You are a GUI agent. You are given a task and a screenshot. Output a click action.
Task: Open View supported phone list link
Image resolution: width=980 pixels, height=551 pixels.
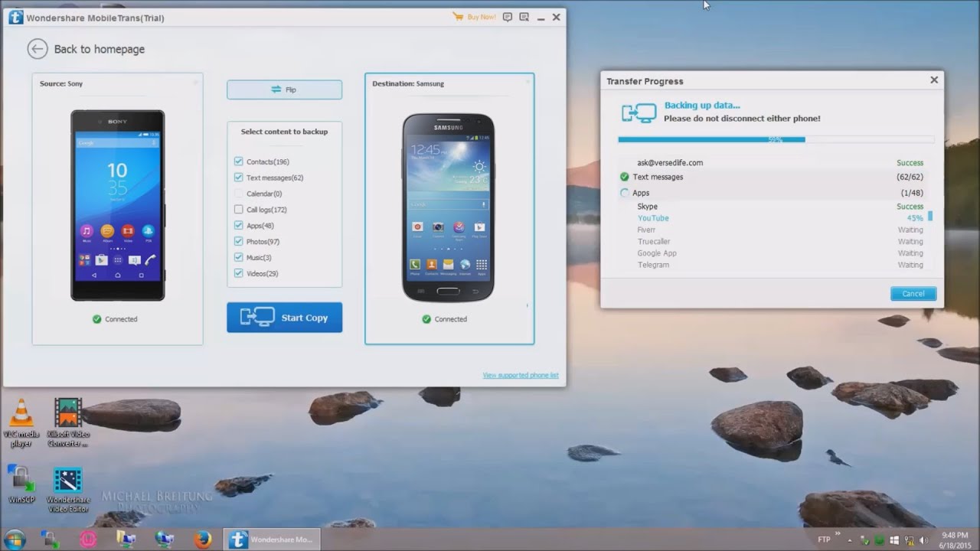click(x=521, y=375)
